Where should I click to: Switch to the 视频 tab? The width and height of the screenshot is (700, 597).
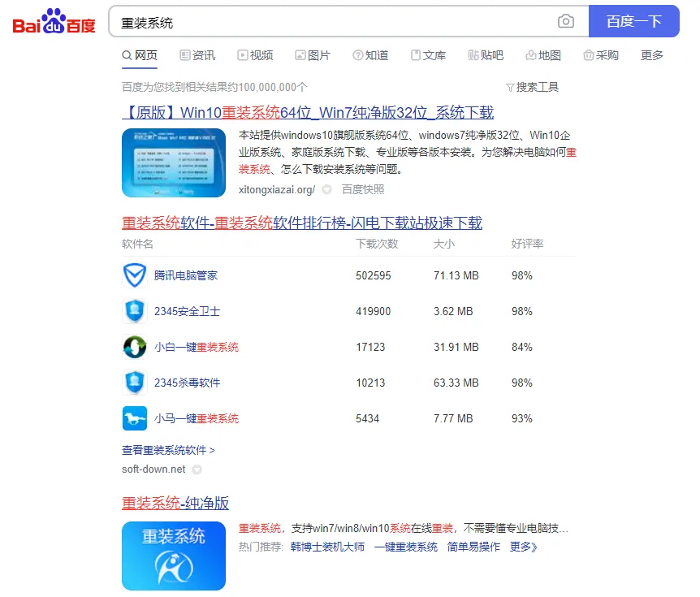click(x=255, y=55)
